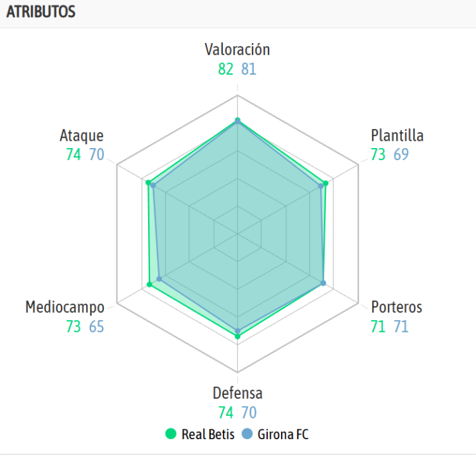
Task: Select blue Ataque data point on radar
Action: pos(153,186)
